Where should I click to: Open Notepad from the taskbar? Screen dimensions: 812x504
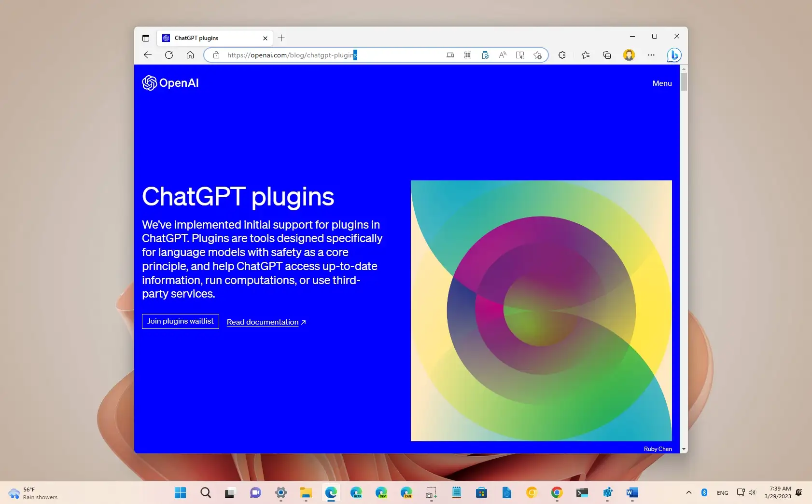point(457,492)
